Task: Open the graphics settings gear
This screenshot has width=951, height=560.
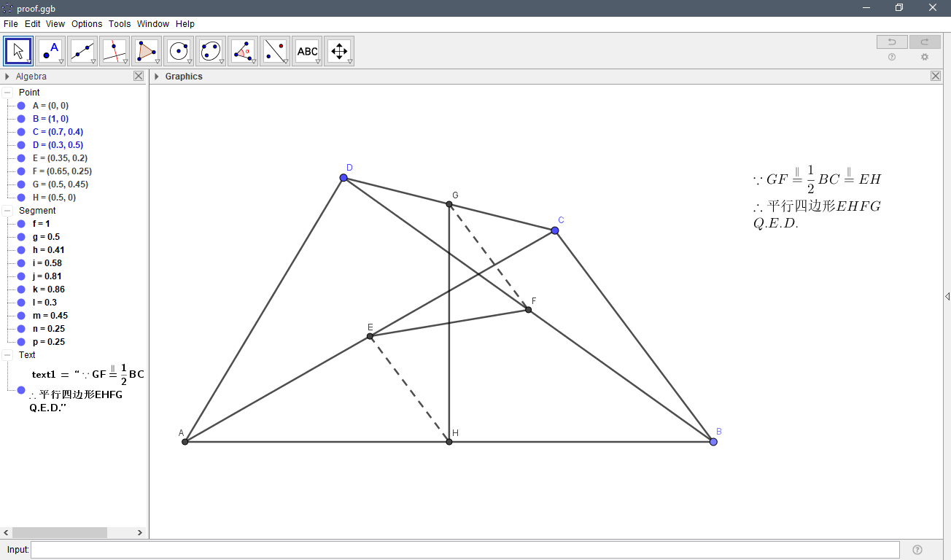Action: tap(925, 57)
